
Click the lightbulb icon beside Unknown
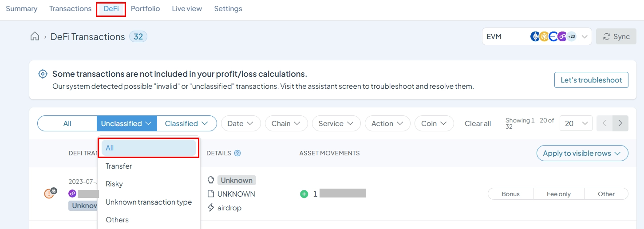click(x=211, y=180)
